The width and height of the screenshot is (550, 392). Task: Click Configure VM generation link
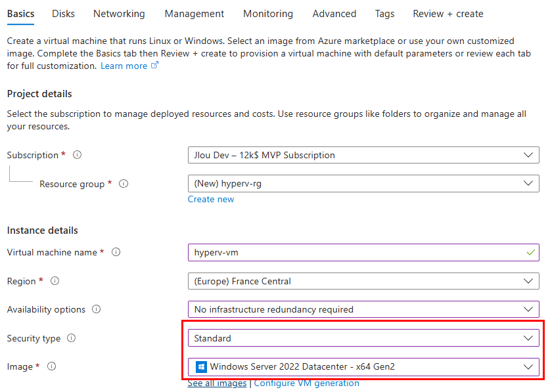[x=307, y=383]
